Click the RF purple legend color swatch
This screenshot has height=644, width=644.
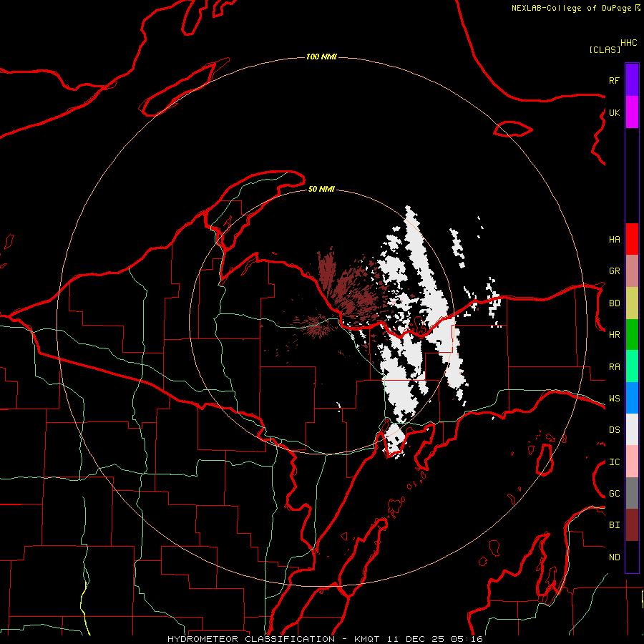(x=632, y=80)
